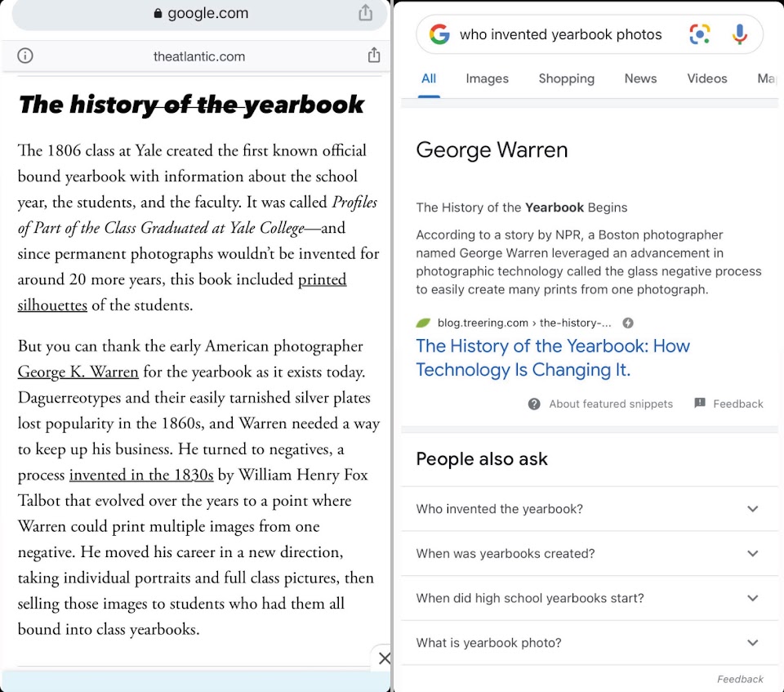The height and width of the screenshot is (692, 784).
Task: Click "The History of the Yearbook Begins" text
Action: coord(522,208)
